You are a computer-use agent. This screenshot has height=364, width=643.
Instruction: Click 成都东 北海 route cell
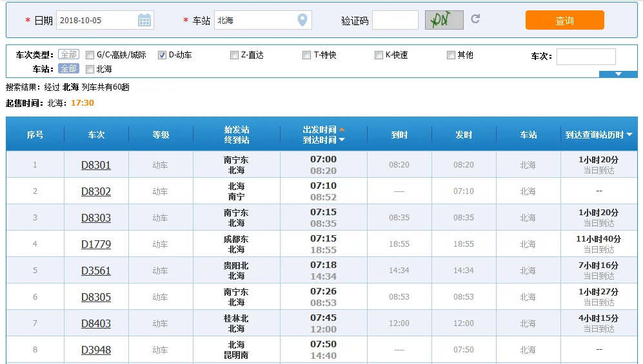pyautogui.click(x=236, y=244)
